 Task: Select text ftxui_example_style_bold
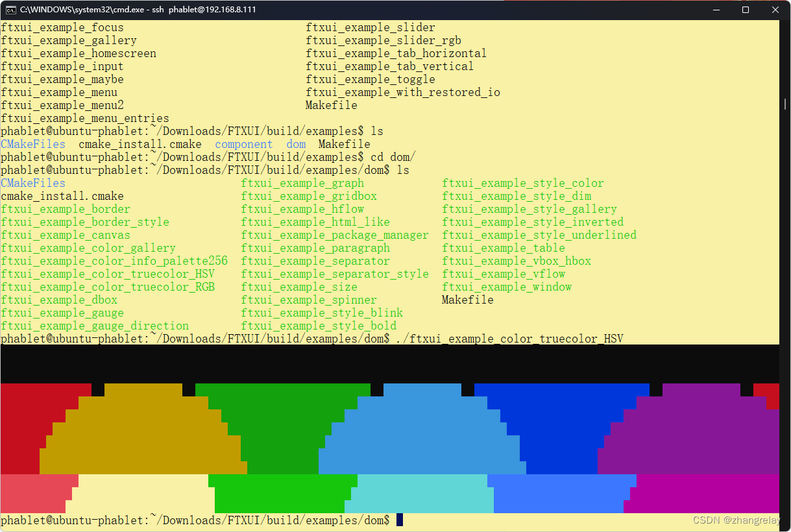319,326
